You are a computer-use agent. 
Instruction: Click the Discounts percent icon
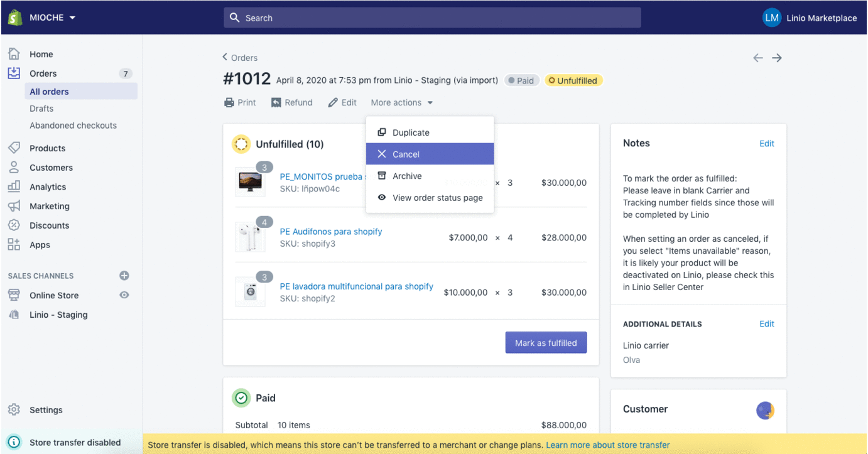click(x=14, y=225)
